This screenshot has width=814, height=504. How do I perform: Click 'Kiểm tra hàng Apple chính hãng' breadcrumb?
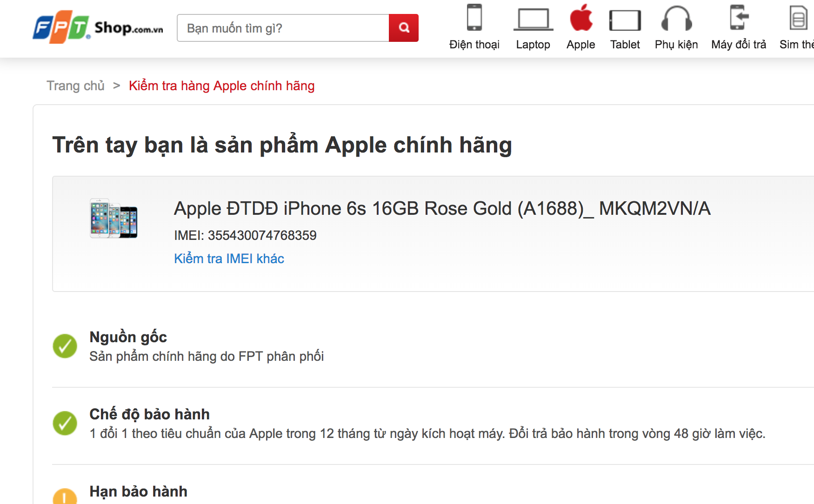(x=221, y=86)
